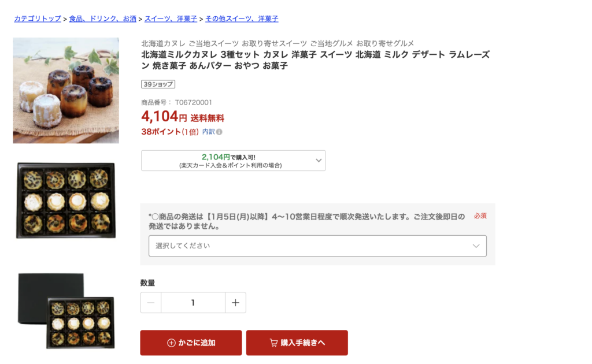592x364 pixels.
Task: Go to 食品、ドリンク、お酒 category
Action: pyautogui.click(x=103, y=18)
